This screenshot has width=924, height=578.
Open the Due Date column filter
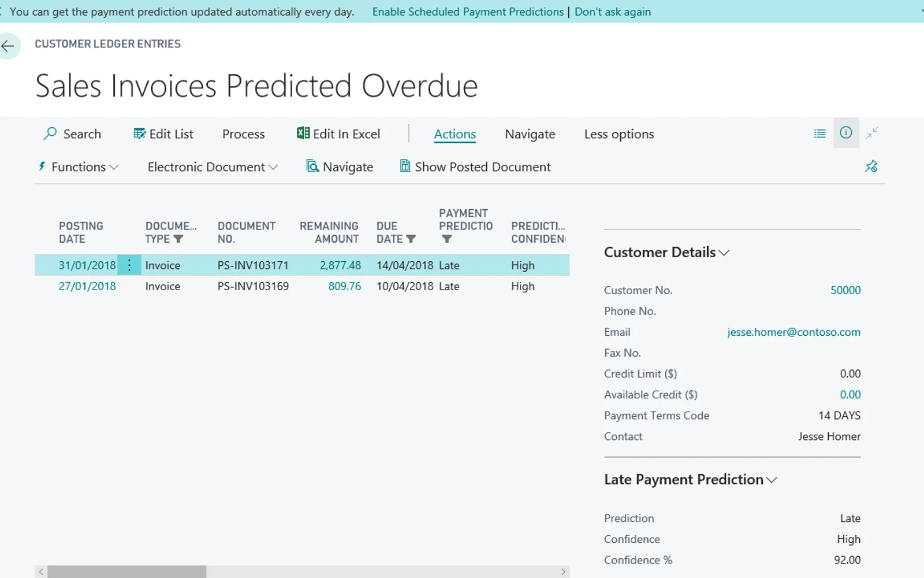pyautogui.click(x=411, y=239)
